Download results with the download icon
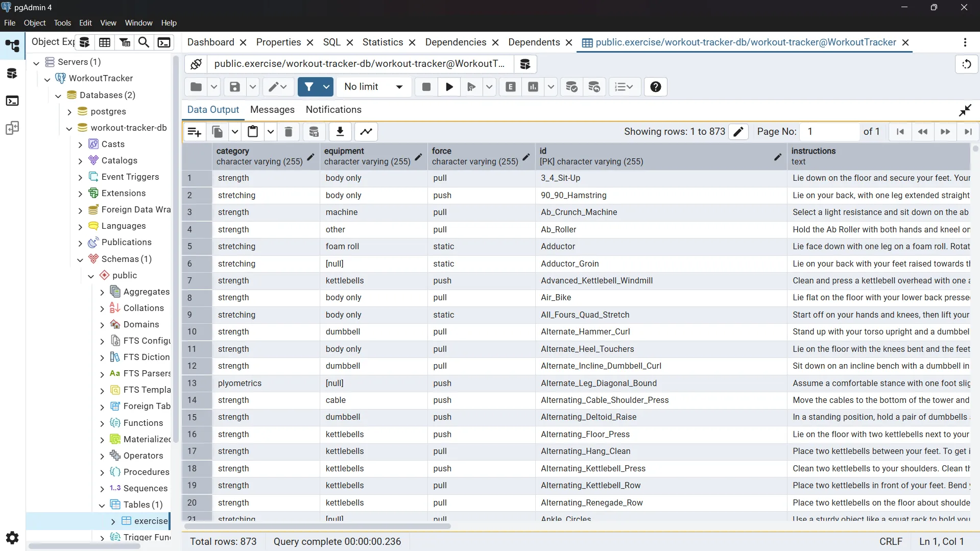Image resolution: width=980 pixels, height=551 pixels. (340, 132)
